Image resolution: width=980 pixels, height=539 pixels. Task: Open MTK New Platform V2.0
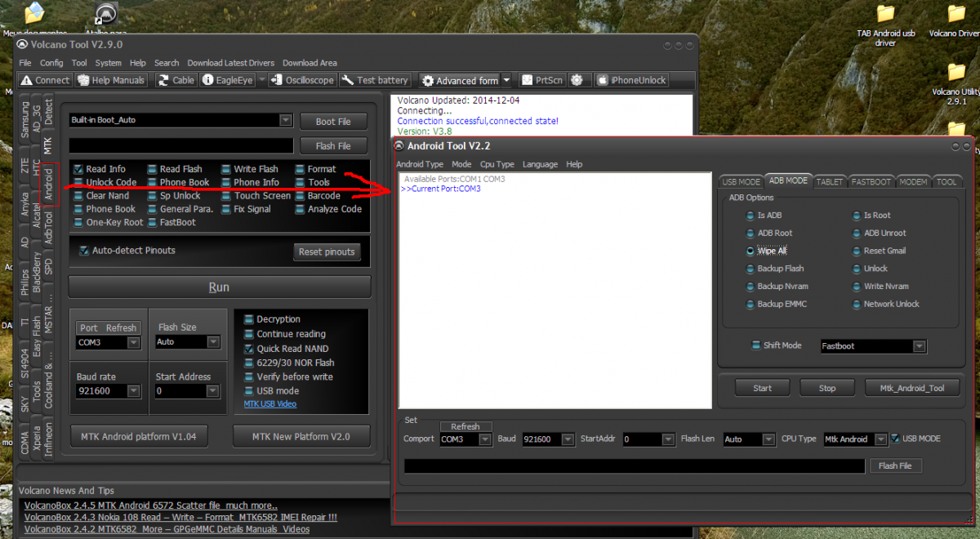[301, 436]
